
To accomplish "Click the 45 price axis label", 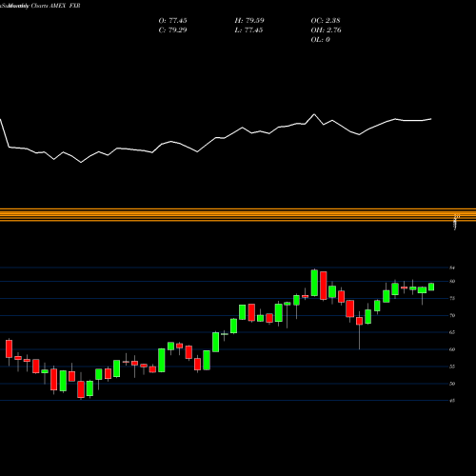I will (x=452, y=401).
